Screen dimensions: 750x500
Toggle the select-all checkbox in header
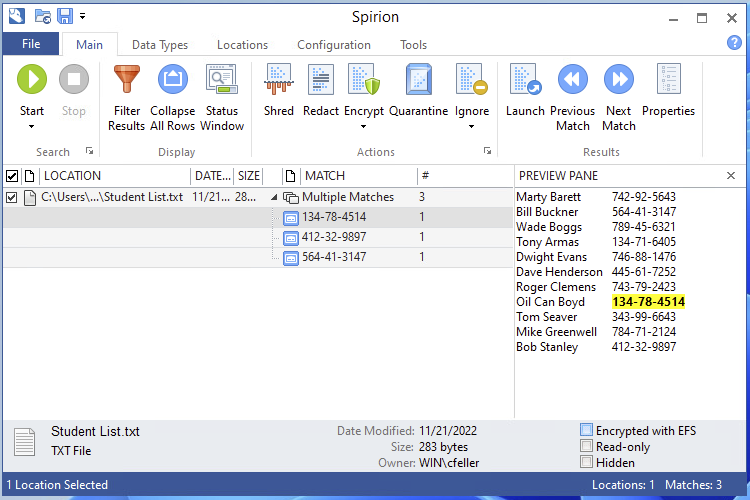[x=12, y=176]
